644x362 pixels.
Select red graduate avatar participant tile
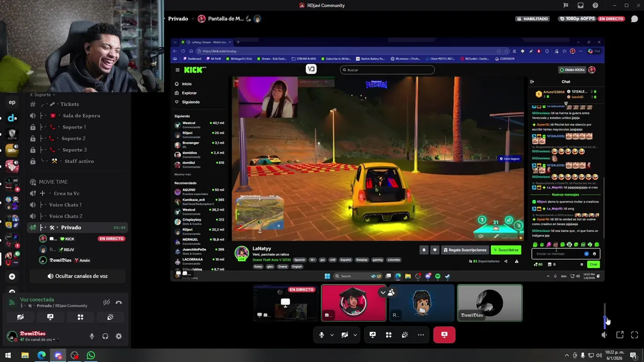354,303
